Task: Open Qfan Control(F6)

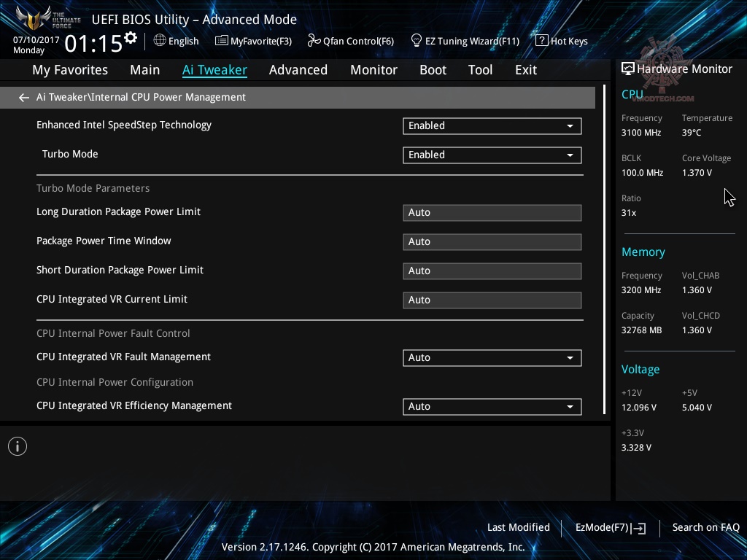Action: 351,41
